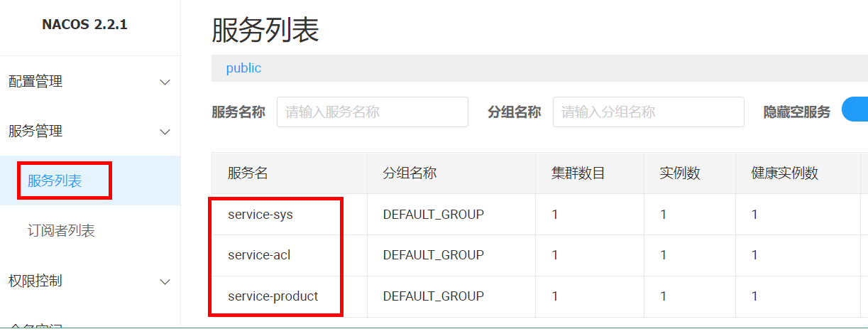Click DEFAULT_GROUP in the service-sys row

point(433,214)
